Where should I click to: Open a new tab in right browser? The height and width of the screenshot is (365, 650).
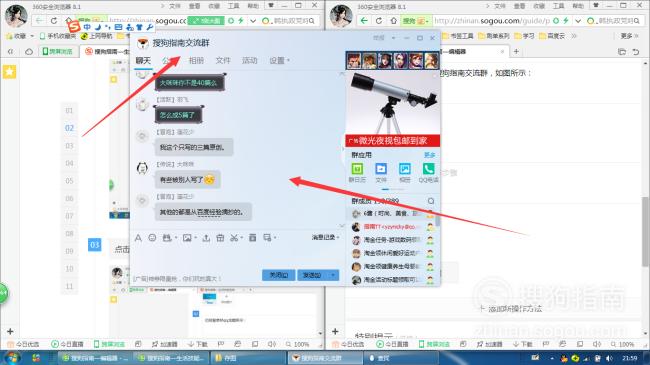516,51
